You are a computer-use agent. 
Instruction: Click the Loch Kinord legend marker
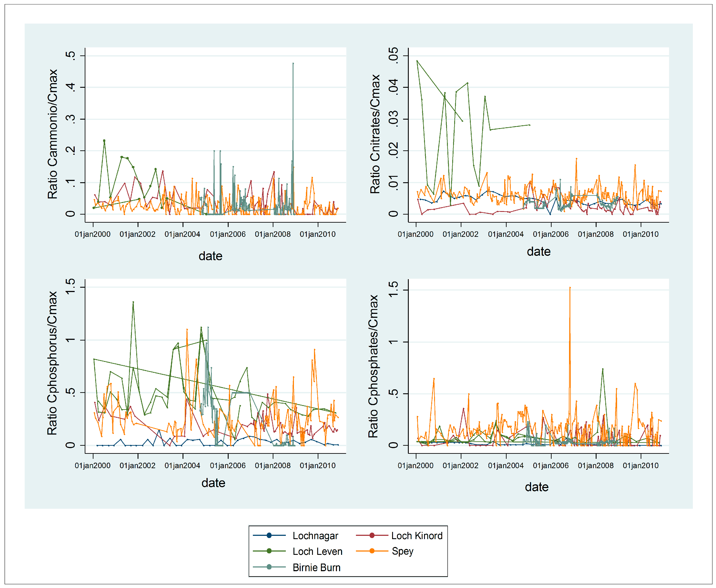(x=372, y=535)
